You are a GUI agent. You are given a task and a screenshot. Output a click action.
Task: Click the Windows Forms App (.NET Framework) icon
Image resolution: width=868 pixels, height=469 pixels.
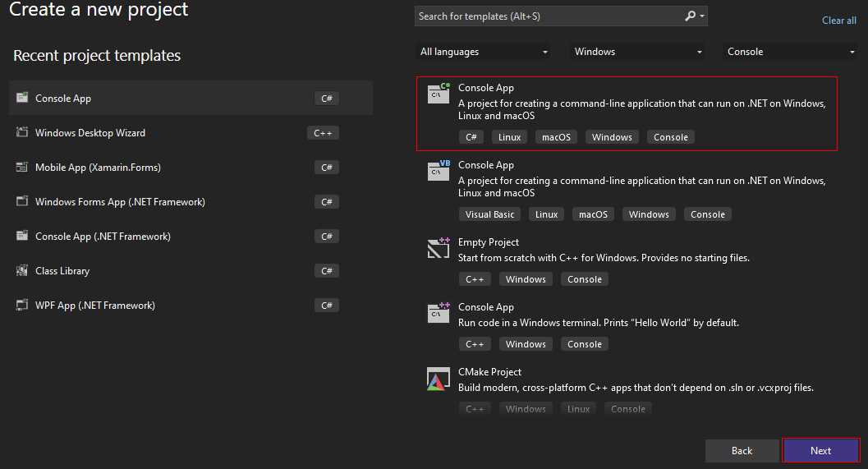click(22, 201)
